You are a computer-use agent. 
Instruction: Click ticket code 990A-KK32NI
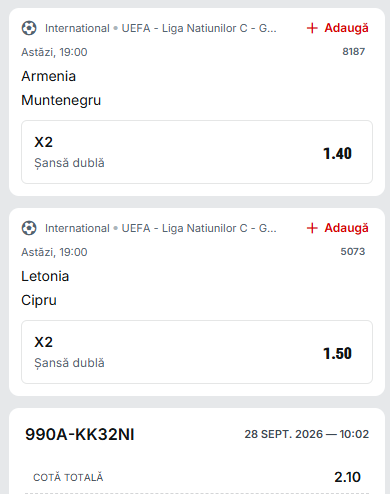80,434
